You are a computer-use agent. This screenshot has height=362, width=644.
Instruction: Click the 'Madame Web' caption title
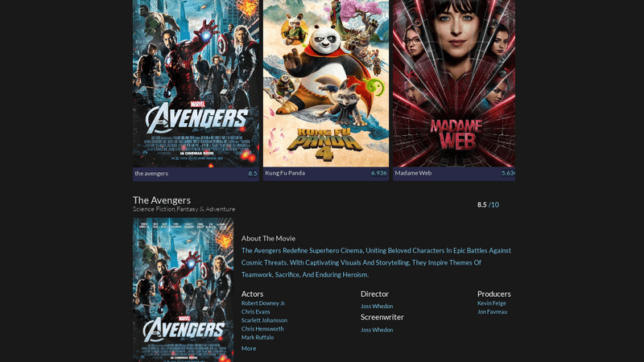(x=413, y=173)
